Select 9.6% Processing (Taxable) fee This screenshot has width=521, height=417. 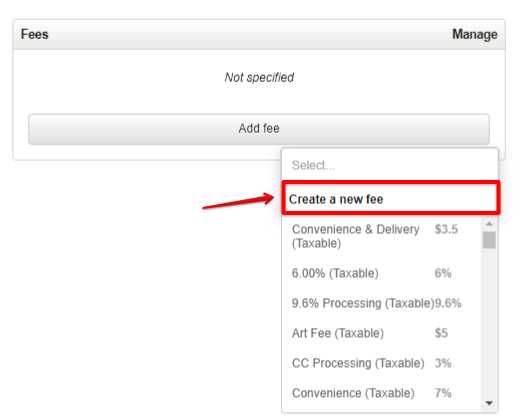tap(382, 303)
